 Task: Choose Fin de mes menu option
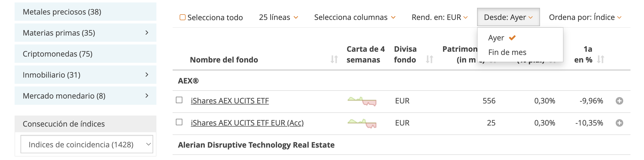507,52
